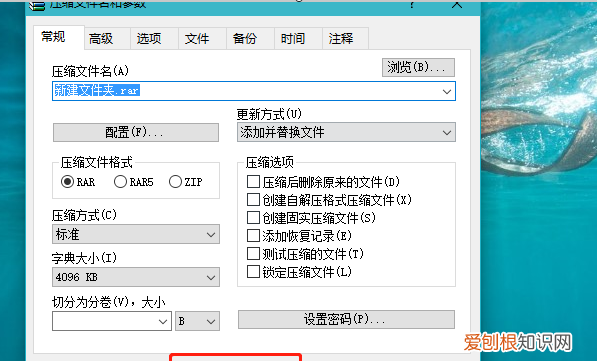597x361 pixels.
Task: Click the 浏览(B)... button
Action: 418,67
